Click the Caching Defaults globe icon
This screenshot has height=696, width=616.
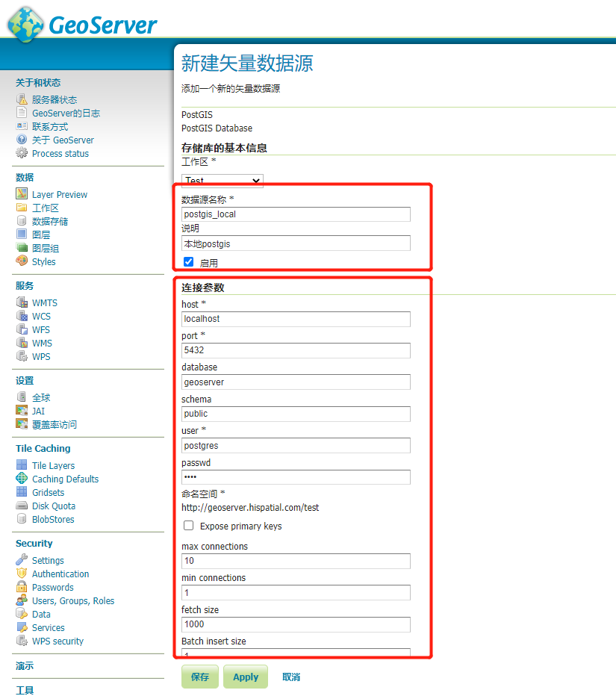point(22,478)
